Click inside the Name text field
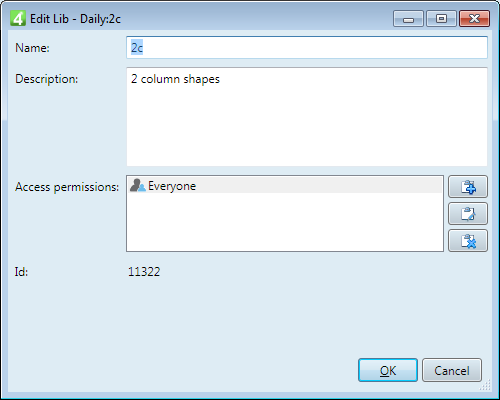 pyautogui.click(x=307, y=48)
